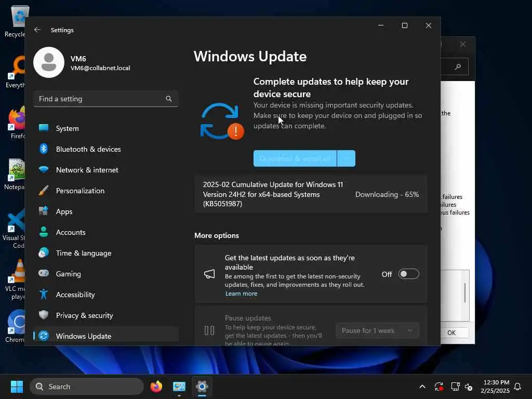The image size is (532, 399).
Task: Click the taskbar Search box
Action: [x=87, y=387]
